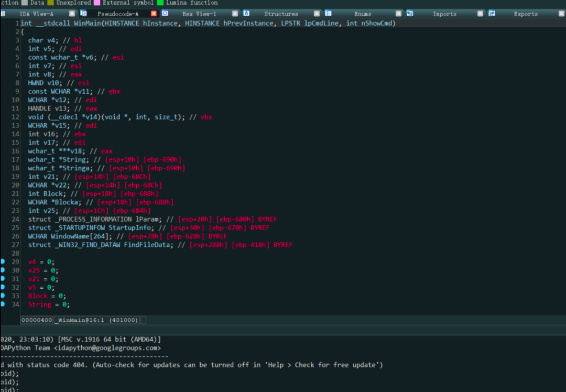Close the IDA View-A tab

(x=72, y=13)
